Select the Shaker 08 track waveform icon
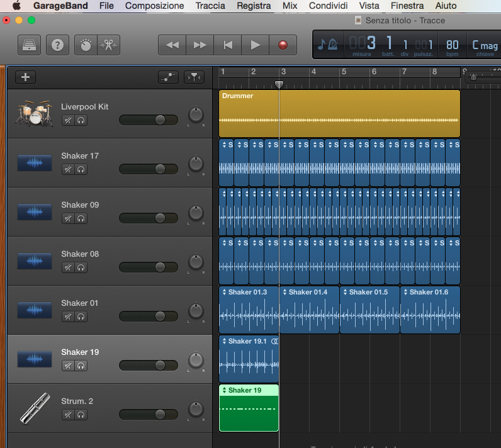The image size is (501, 448). [35, 261]
